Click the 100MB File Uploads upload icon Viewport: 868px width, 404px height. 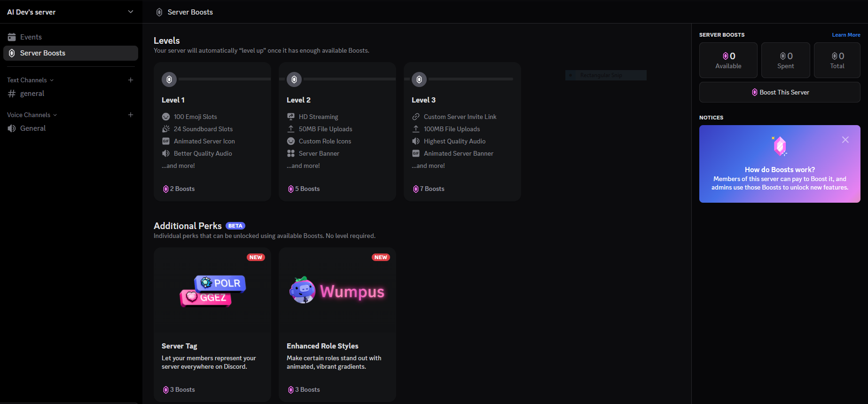tap(416, 129)
